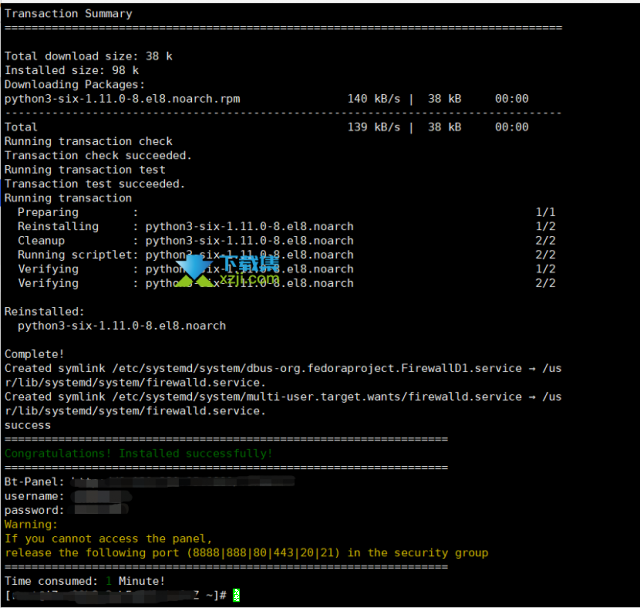Click the 'Preparing' step row
Image resolution: width=640 pixels, height=608 pixels.
[286, 212]
